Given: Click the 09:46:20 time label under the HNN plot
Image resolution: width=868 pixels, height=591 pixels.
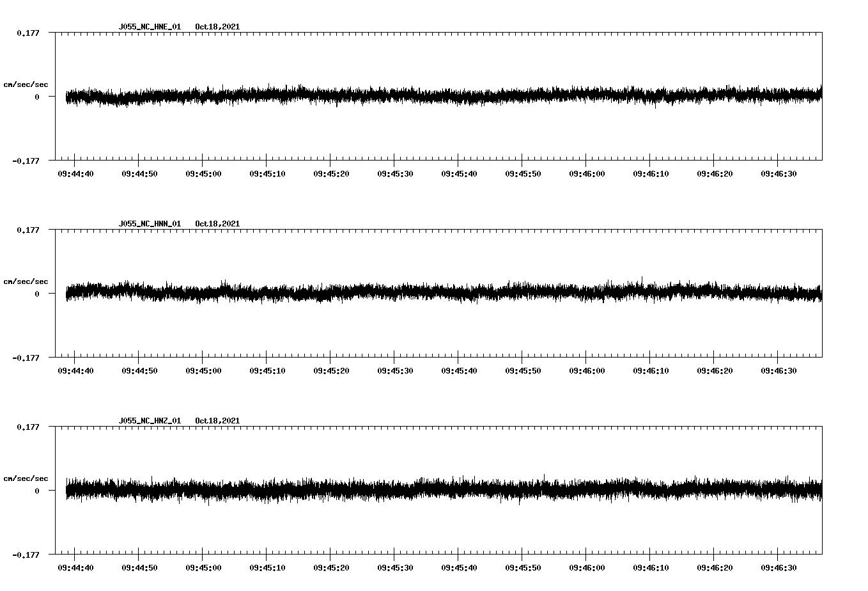Looking at the screenshot, I should [x=715, y=370].
